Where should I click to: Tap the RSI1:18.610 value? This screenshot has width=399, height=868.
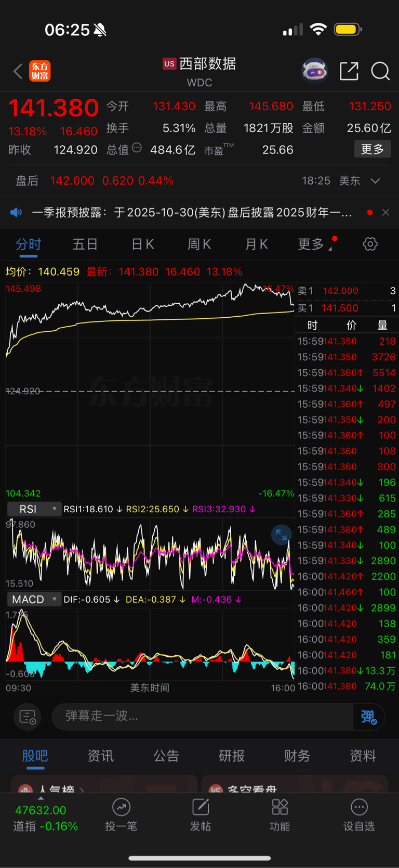pyautogui.click(x=88, y=509)
